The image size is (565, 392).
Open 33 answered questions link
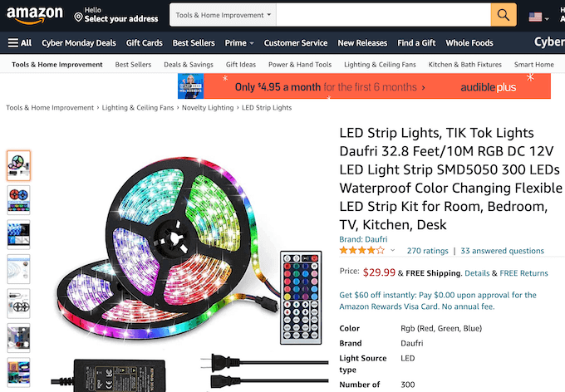pyautogui.click(x=503, y=251)
